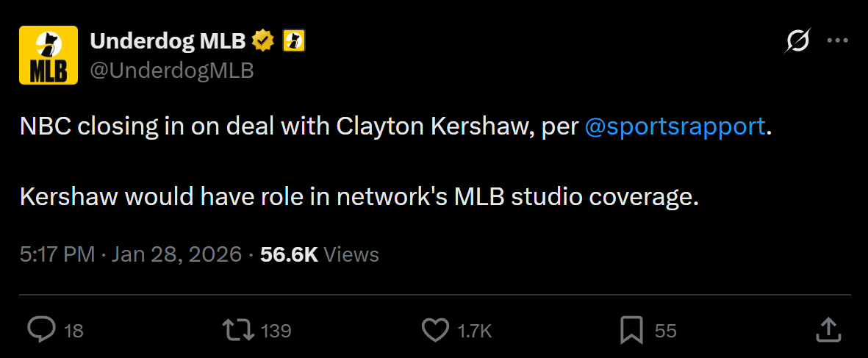Bookmark this post with the bookmark icon

point(631,330)
